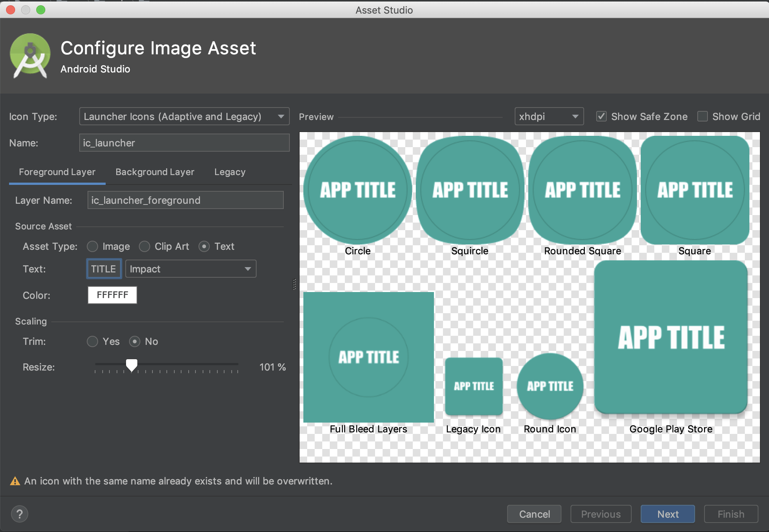Open the xhdpi density dropdown

[549, 116]
